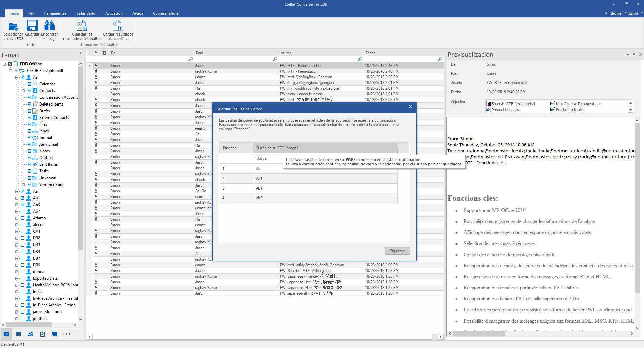Viewport: 644px width, 348px height.
Task: Pin the Previsualización panel
Action: (x=634, y=54)
